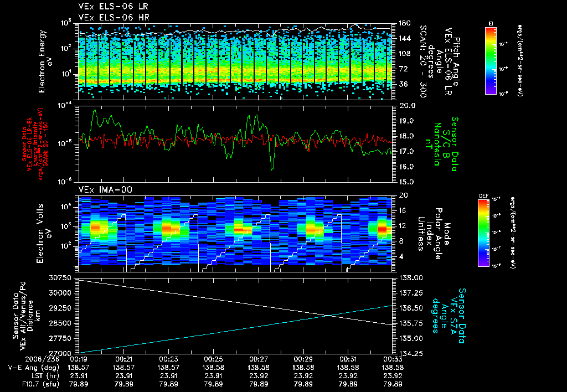The width and height of the screenshot is (567, 392).
Task: Click the EI color bar legend
Action: tap(491, 61)
